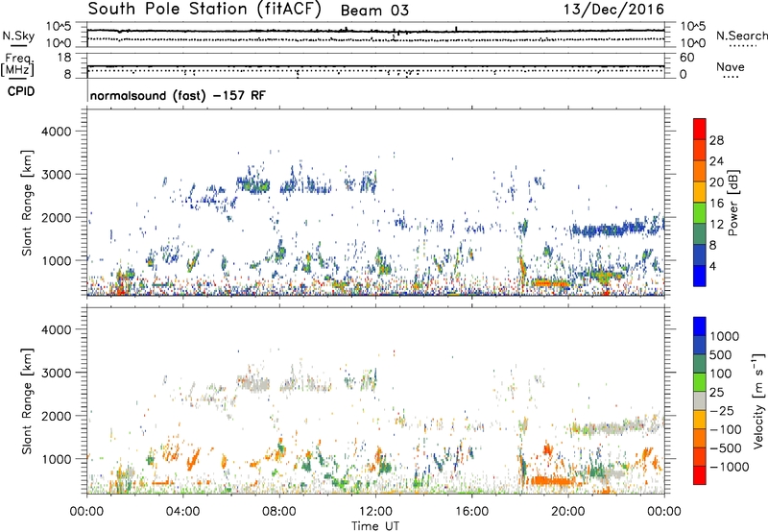
Task: Click the 'CPID' label
Action: pyautogui.click(x=21, y=91)
